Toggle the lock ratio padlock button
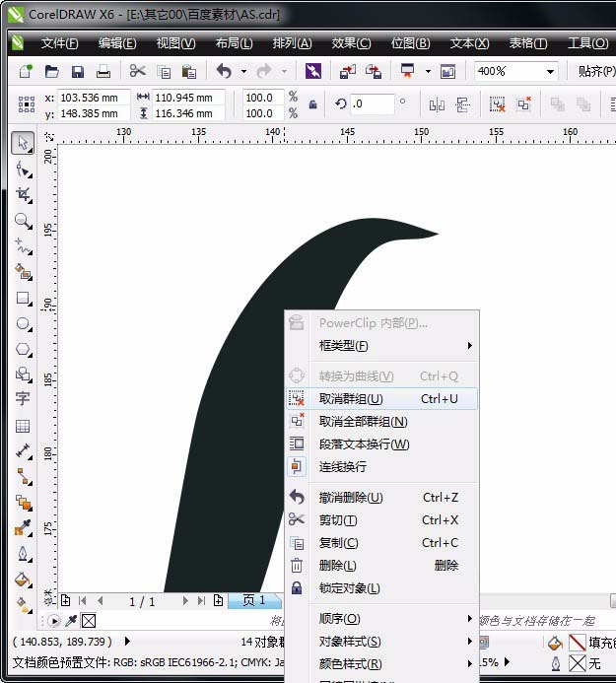Image resolution: width=616 pixels, height=683 pixels. click(x=313, y=104)
